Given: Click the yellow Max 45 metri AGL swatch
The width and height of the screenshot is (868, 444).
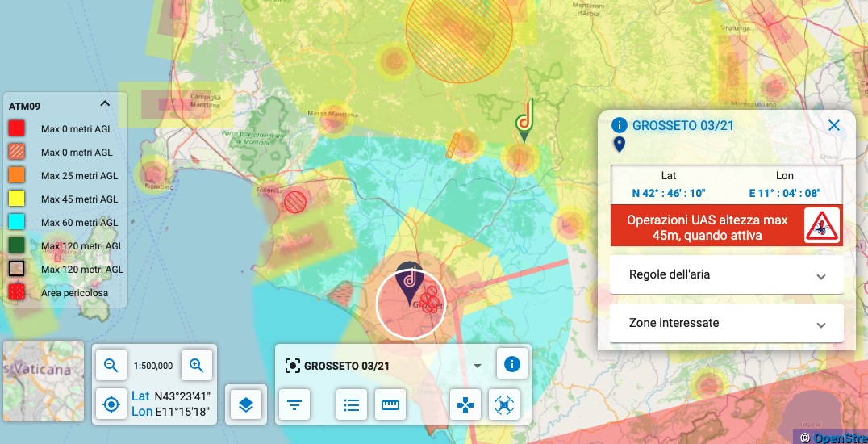Looking at the screenshot, I should (16, 199).
